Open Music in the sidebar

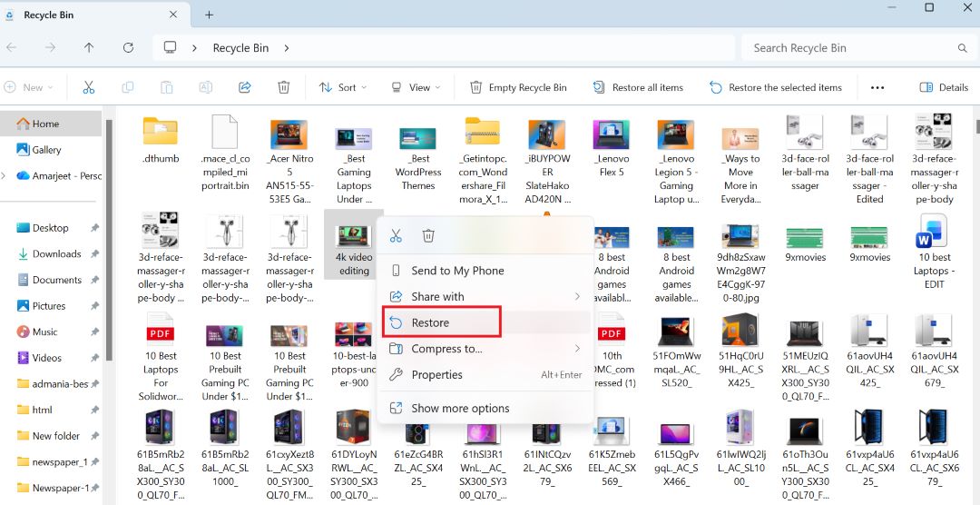(44, 332)
